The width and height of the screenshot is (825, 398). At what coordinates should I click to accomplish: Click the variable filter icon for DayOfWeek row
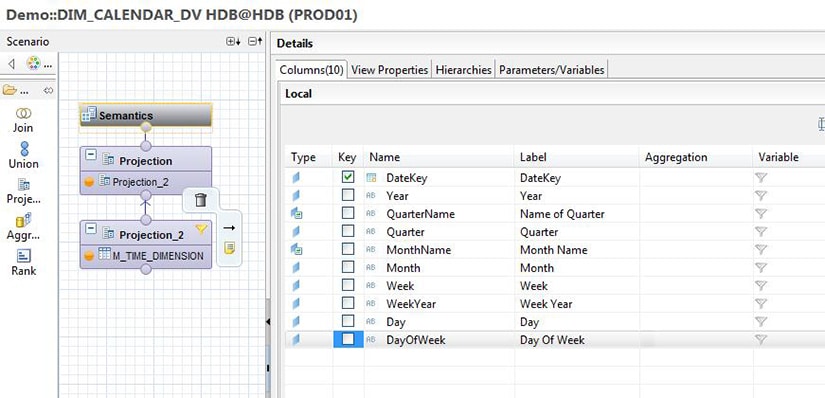click(760, 340)
